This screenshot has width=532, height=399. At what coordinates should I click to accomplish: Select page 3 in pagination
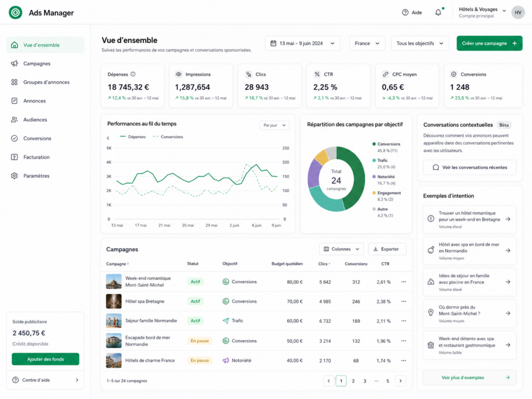pos(365,381)
